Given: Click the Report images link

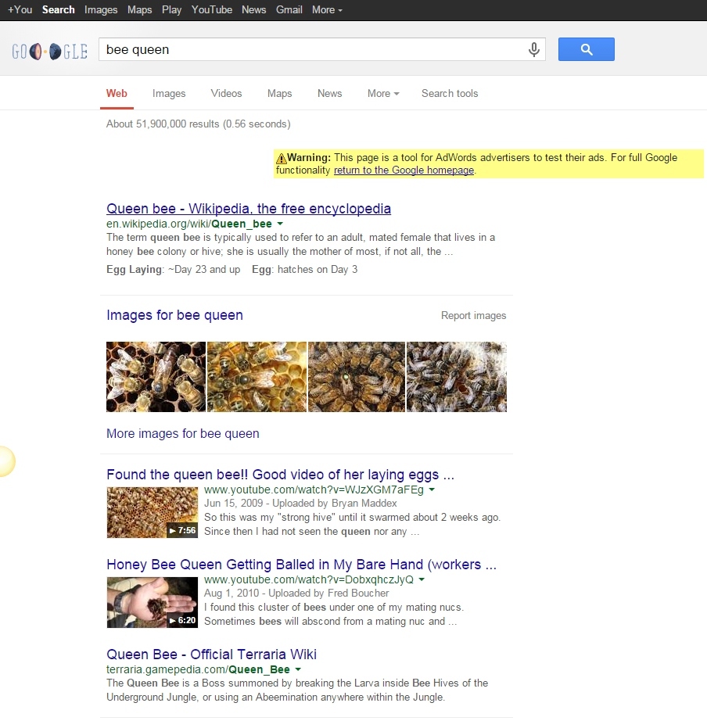Looking at the screenshot, I should coord(473,316).
